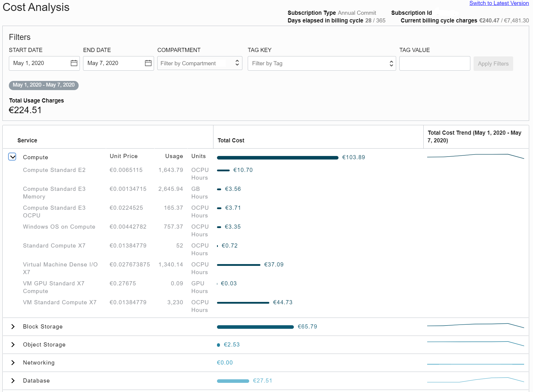Click the Compute total cost bar
This screenshot has width=533, height=392.
click(277, 157)
